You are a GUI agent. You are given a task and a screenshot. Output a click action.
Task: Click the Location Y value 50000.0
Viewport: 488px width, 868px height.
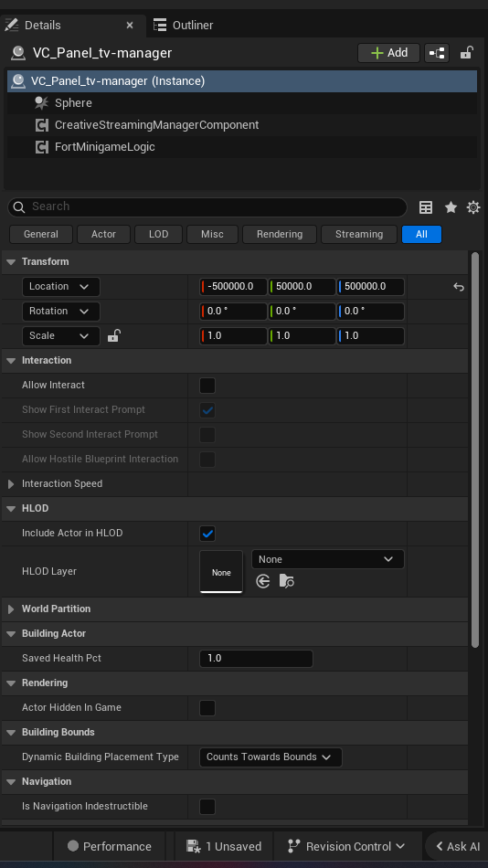pos(302,287)
